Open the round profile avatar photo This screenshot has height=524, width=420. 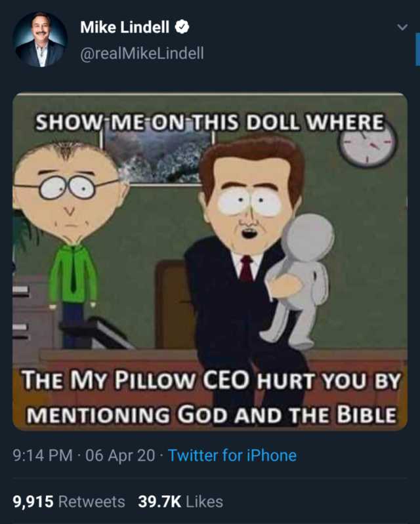pyautogui.click(x=40, y=39)
